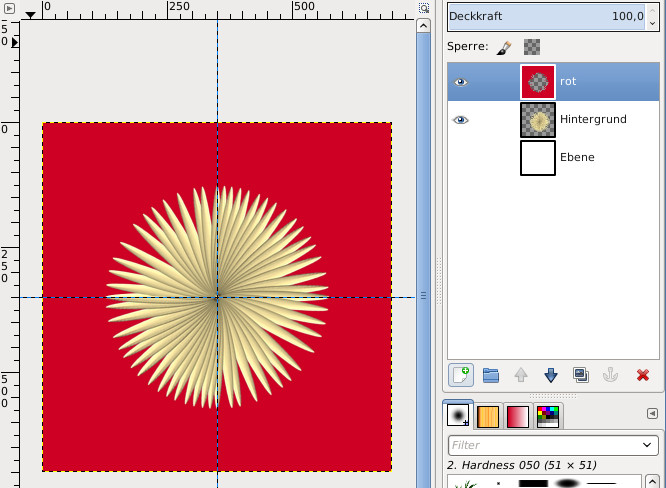Lower the rot layer with down arrow

[x=551, y=375]
